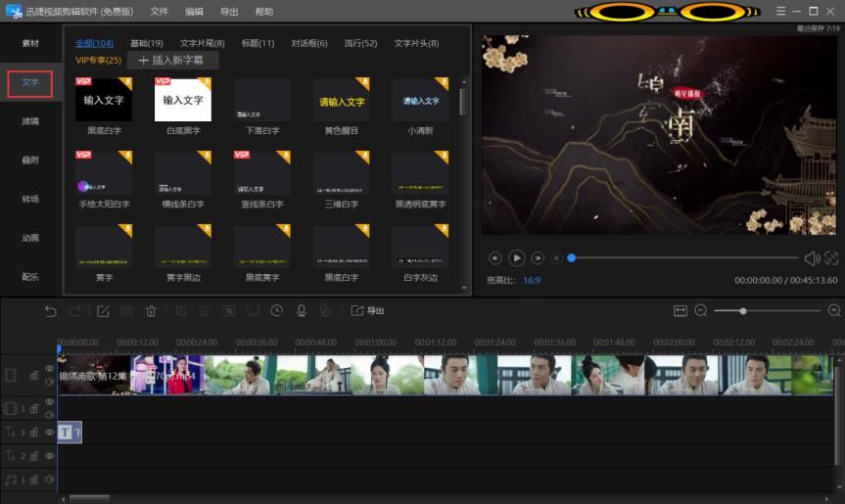Mute the main video track audio
This screenshot has width=845, height=504.
[x=50, y=382]
